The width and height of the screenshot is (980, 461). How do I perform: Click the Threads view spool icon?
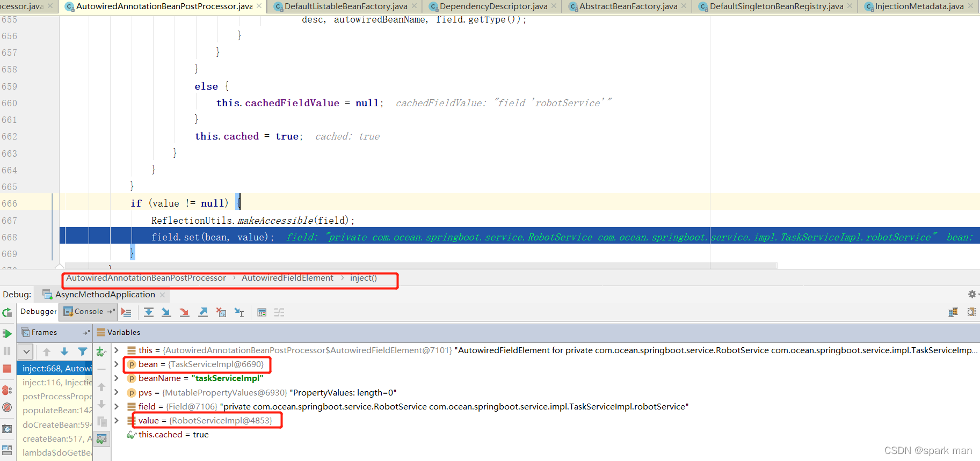click(953, 312)
